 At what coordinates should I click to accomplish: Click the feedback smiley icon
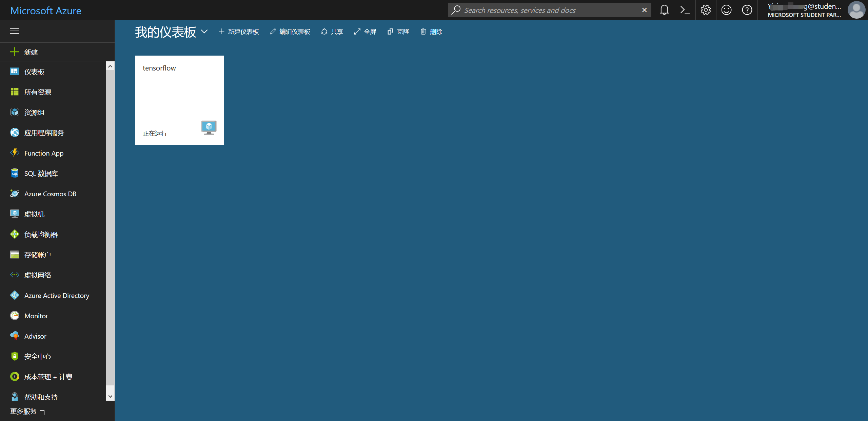(726, 10)
